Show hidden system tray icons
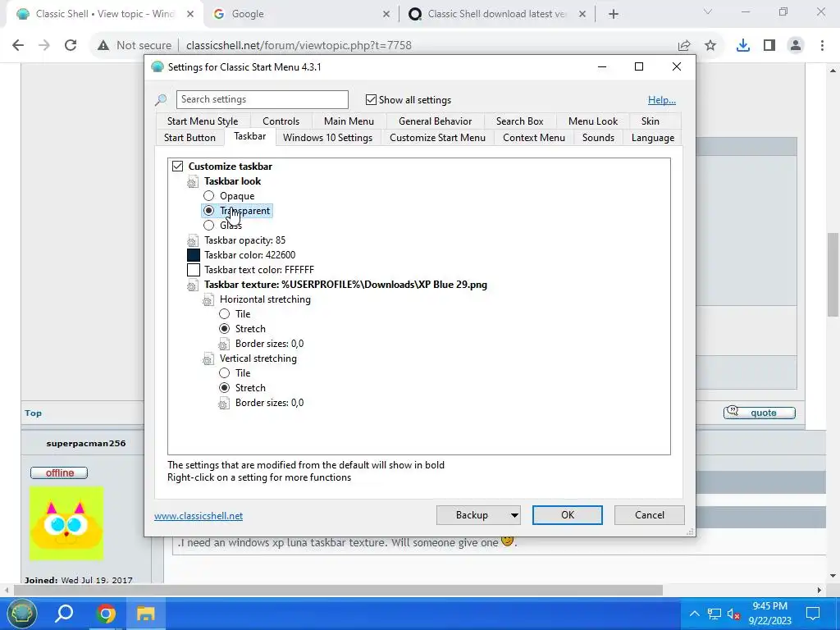The width and height of the screenshot is (840, 630). [x=694, y=614]
